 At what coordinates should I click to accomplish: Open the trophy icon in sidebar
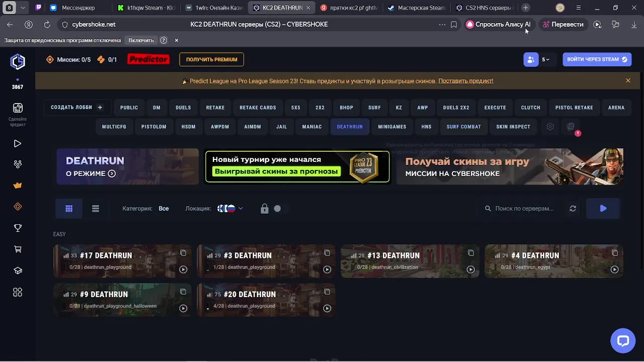(x=18, y=228)
